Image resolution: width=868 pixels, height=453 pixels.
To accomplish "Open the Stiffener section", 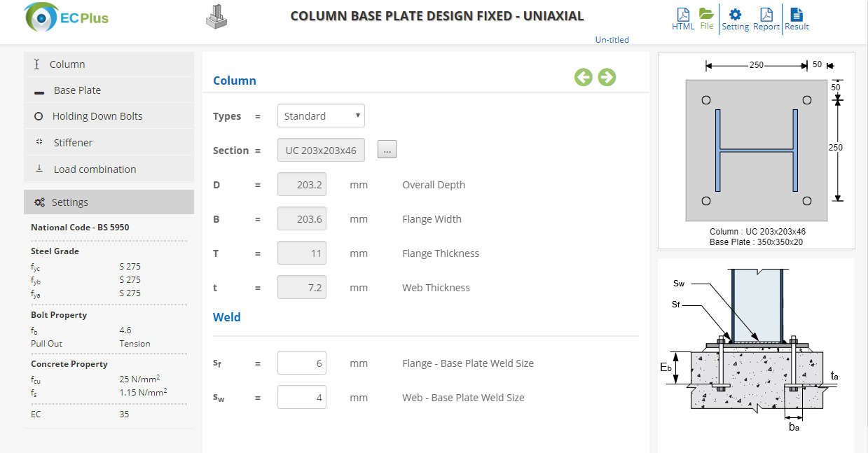I will (x=109, y=143).
